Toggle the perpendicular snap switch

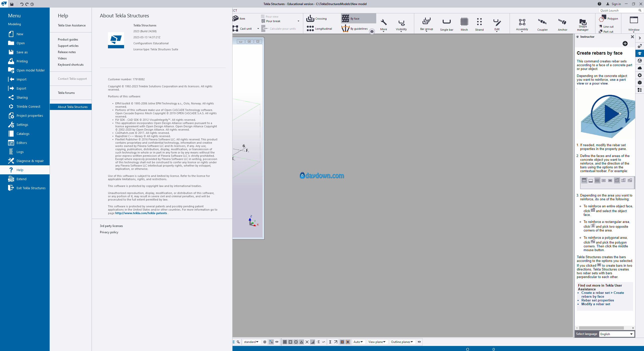click(x=313, y=342)
